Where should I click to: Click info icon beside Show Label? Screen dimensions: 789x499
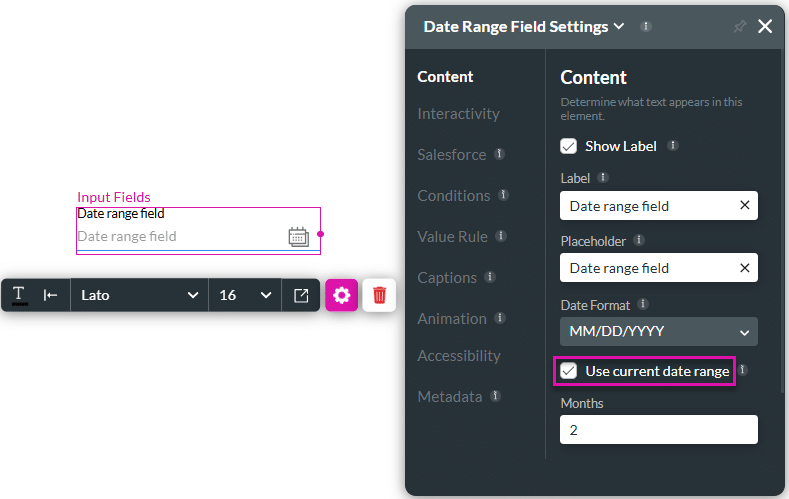tap(673, 145)
